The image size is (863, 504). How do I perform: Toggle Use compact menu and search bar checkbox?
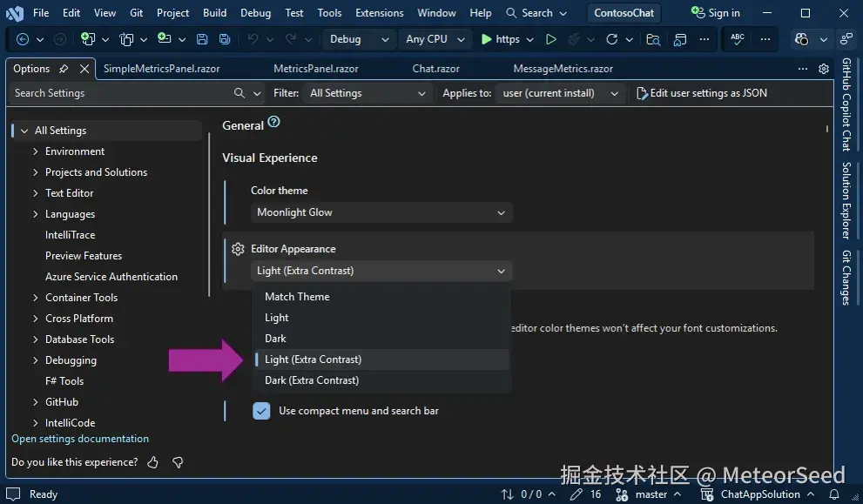click(261, 411)
